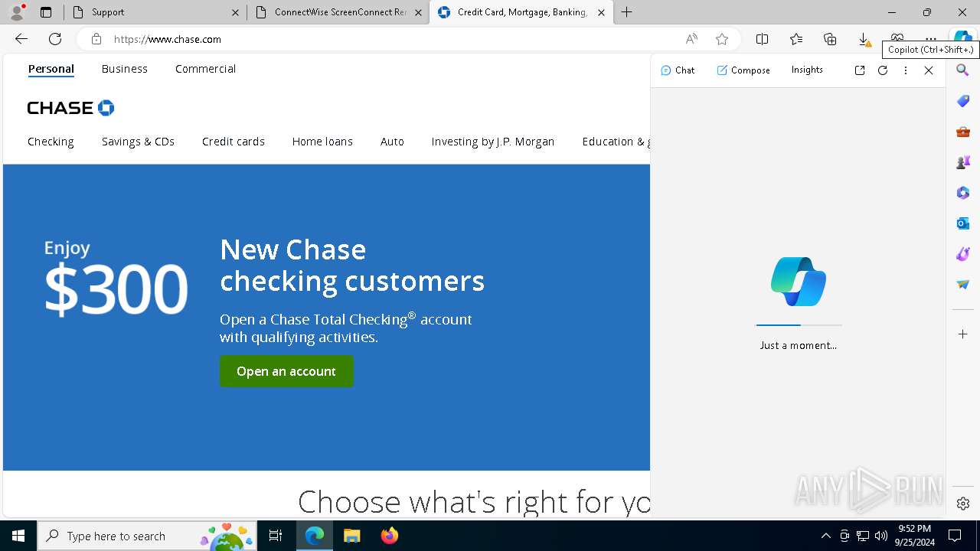Viewport: 980px width, 551px height.
Task: Switch to the ConnectWise ScreenConnect browser tab
Action: pos(339,12)
